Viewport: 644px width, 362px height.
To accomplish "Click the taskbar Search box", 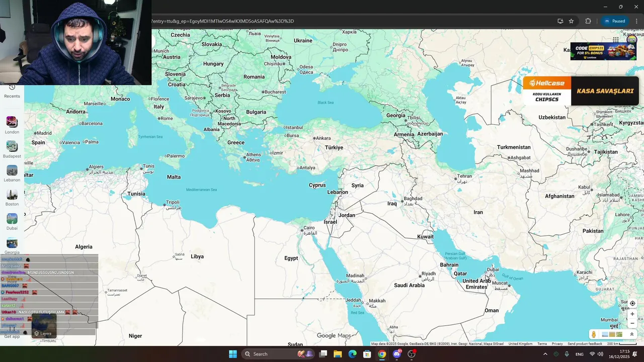I will pos(277,354).
